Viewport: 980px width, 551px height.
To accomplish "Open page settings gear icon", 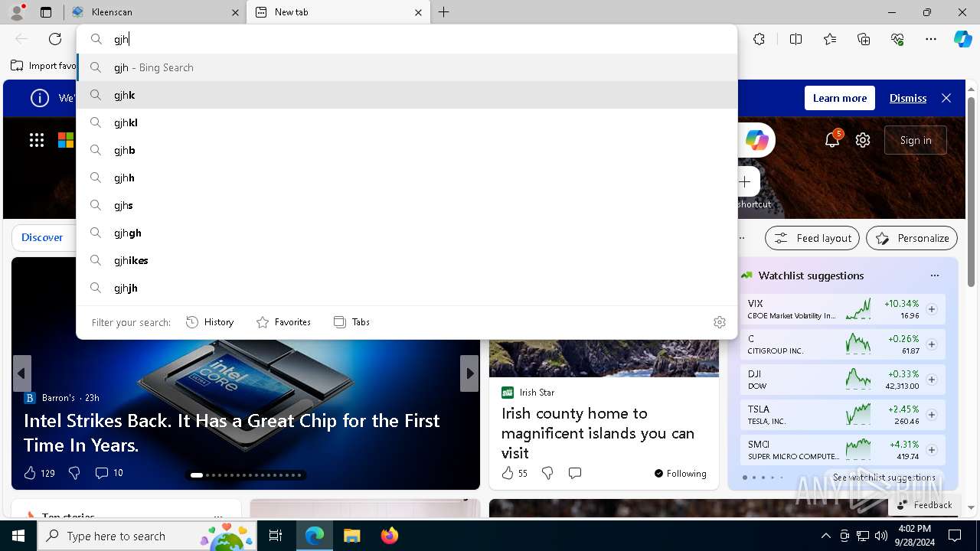I will (863, 140).
